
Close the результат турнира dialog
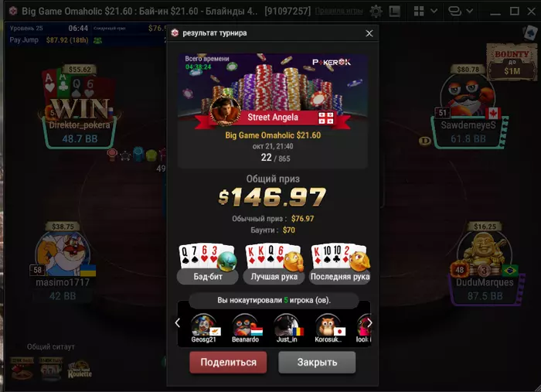pyautogui.click(x=369, y=33)
